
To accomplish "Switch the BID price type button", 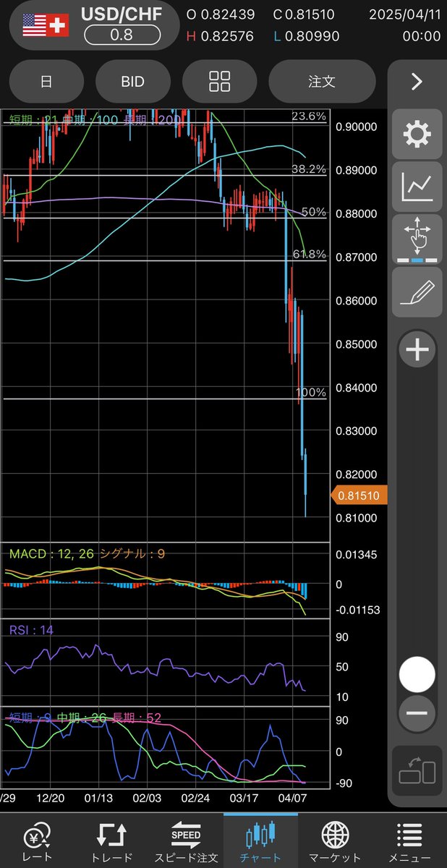I will [132, 82].
